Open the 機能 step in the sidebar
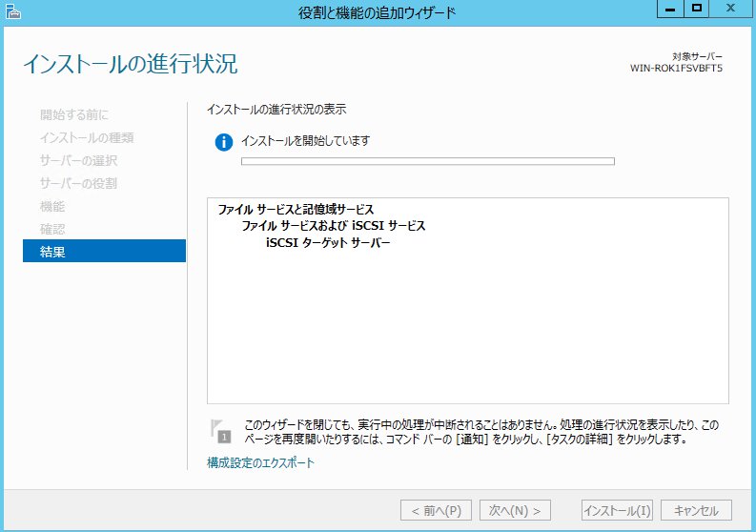The width and height of the screenshot is (756, 532). pos(52,206)
